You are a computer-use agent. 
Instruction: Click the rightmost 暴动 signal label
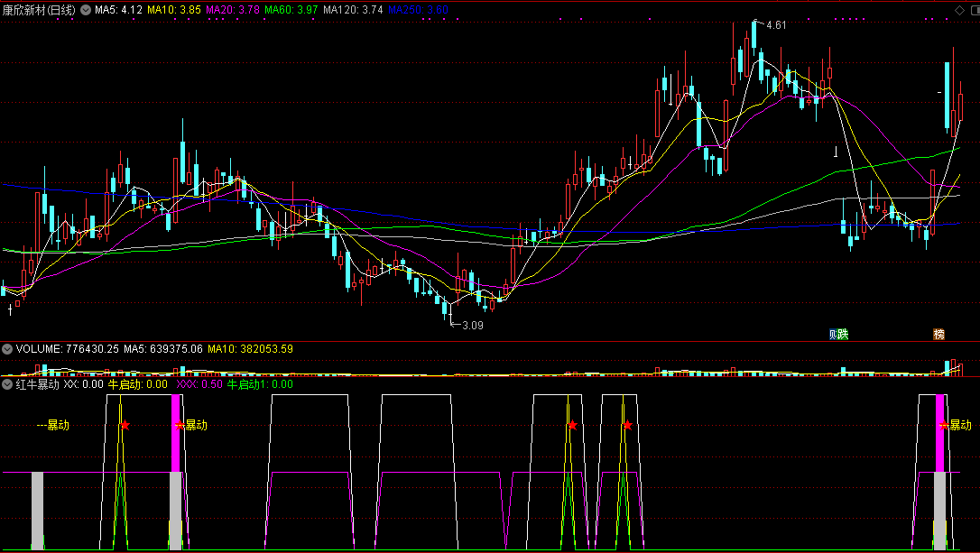(x=961, y=426)
